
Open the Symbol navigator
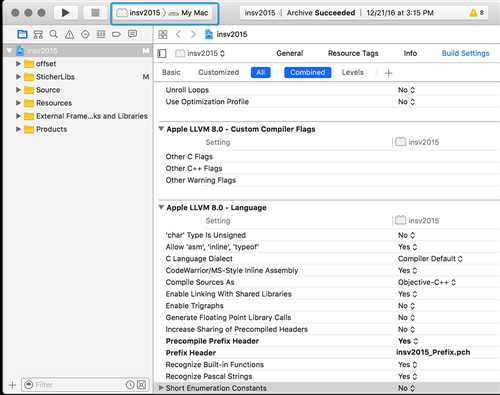tap(38, 34)
